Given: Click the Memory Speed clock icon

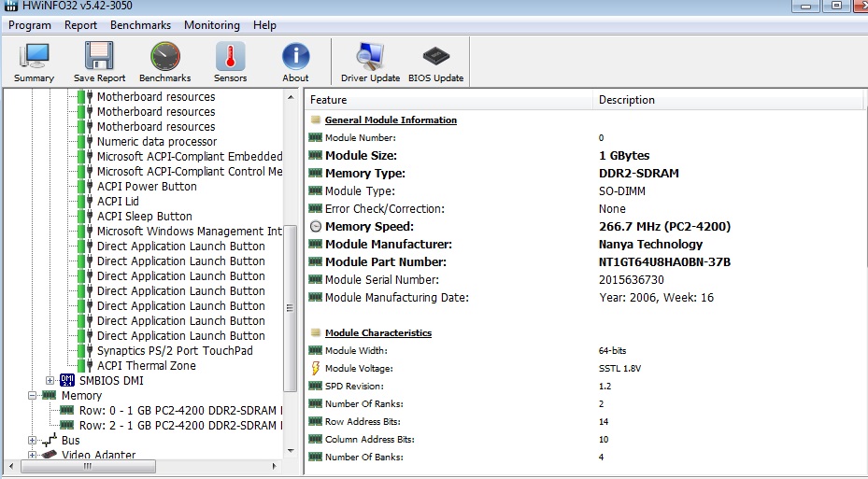Looking at the screenshot, I should tap(316, 226).
